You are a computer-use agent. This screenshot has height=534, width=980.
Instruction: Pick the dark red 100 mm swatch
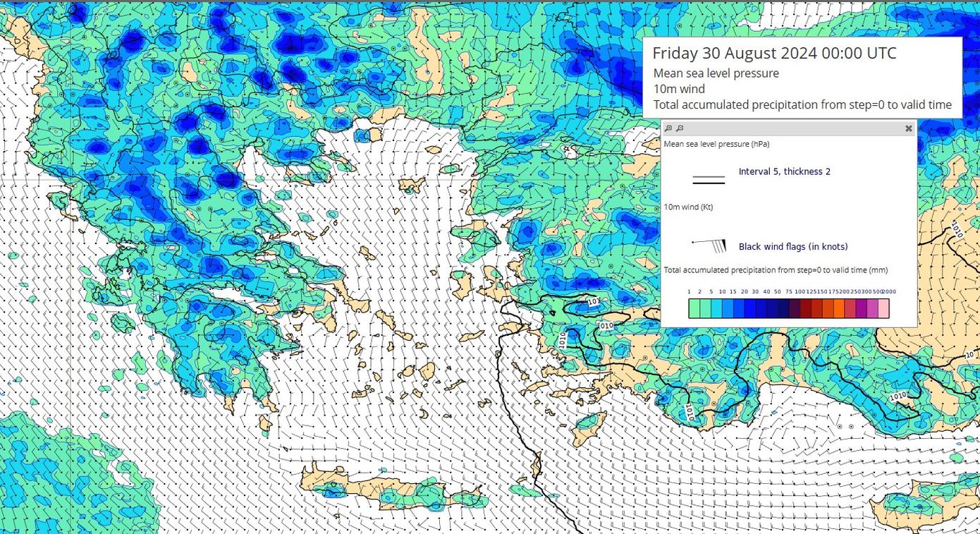click(806, 308)
